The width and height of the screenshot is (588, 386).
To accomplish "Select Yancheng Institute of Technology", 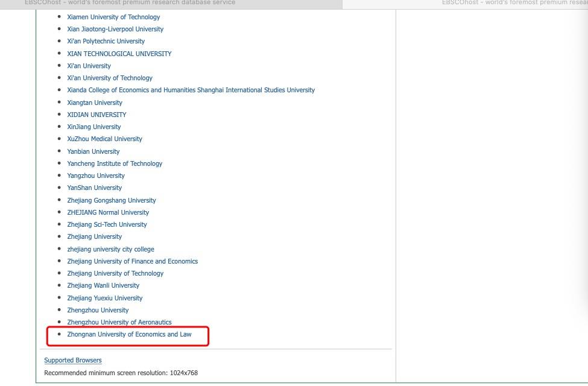I will pyautogui.click(x=115, y=163).
